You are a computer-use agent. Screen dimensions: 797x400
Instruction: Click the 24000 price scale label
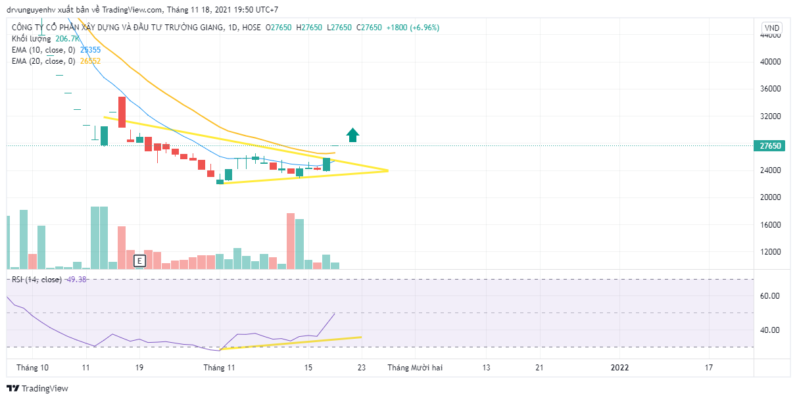click(x=770, y=170)
